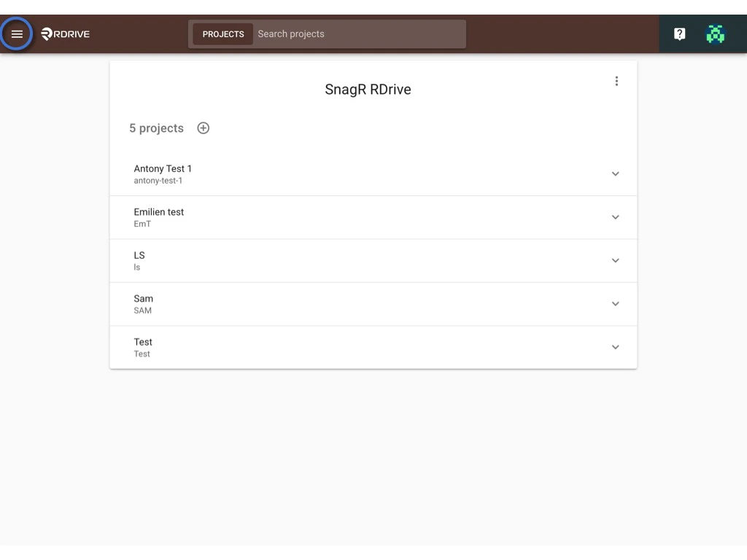Select the Antony Test 1 project
This screenshot has width=747, height=560.
click(163, 168)
